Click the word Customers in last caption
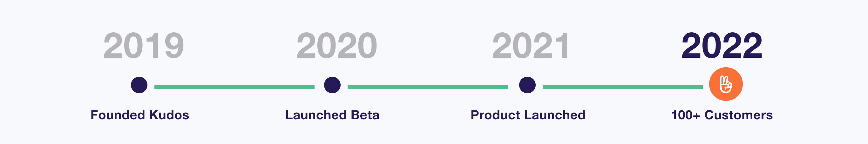868x144 pixels. point(739,115)
